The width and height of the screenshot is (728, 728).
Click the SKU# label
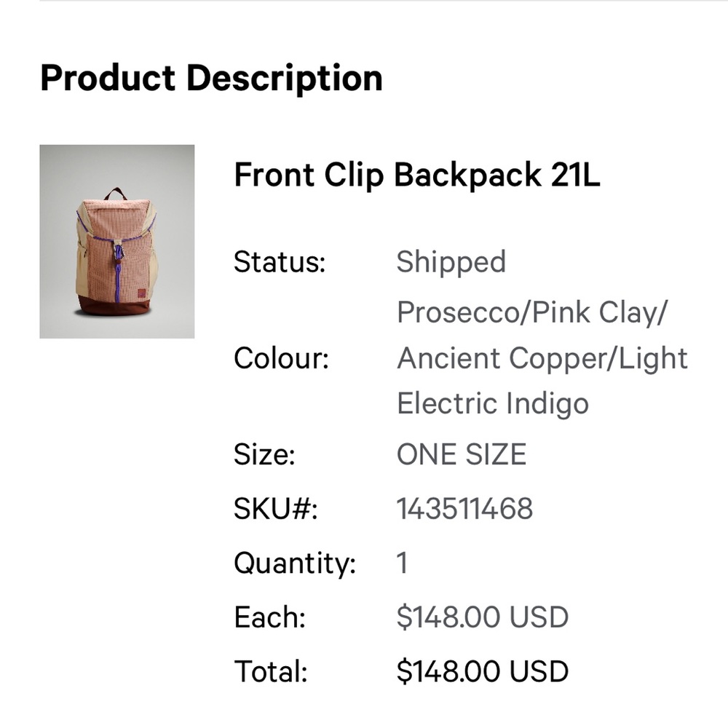pos(275,509)
